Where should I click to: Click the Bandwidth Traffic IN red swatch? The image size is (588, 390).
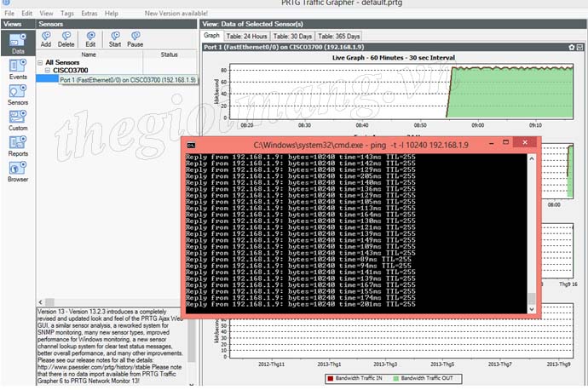[x=331, y=378]
